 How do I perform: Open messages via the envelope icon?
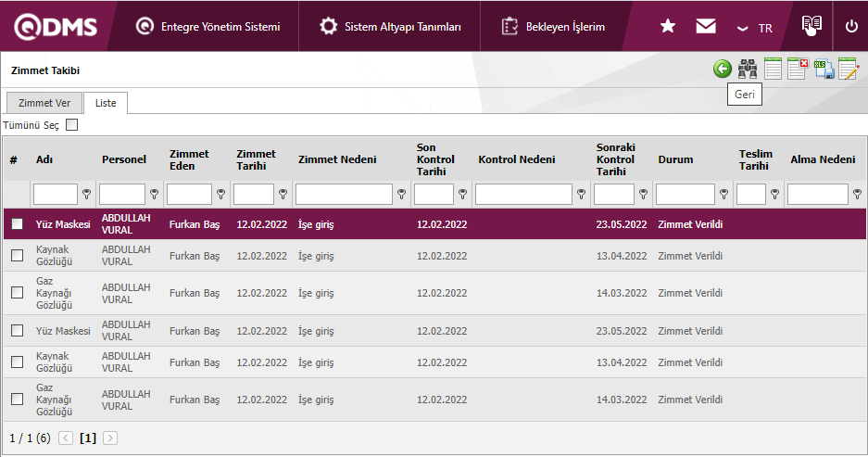706,27
